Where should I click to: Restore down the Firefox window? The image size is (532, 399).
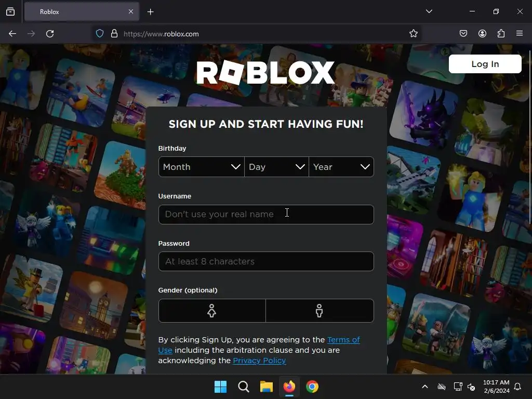pos(496,11)
